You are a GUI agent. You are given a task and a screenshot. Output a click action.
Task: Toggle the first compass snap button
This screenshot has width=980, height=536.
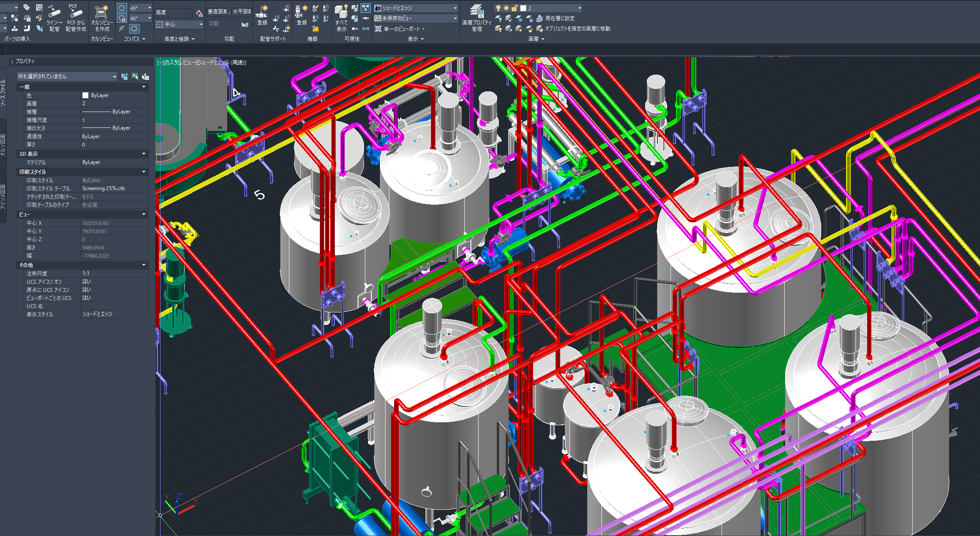(122, 8)
